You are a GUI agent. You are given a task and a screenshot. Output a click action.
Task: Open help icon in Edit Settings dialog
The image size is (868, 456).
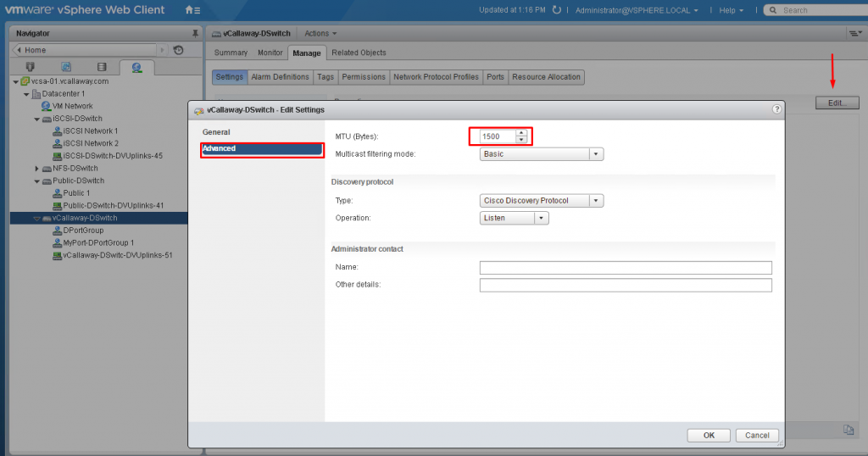[x=776, y=109]
